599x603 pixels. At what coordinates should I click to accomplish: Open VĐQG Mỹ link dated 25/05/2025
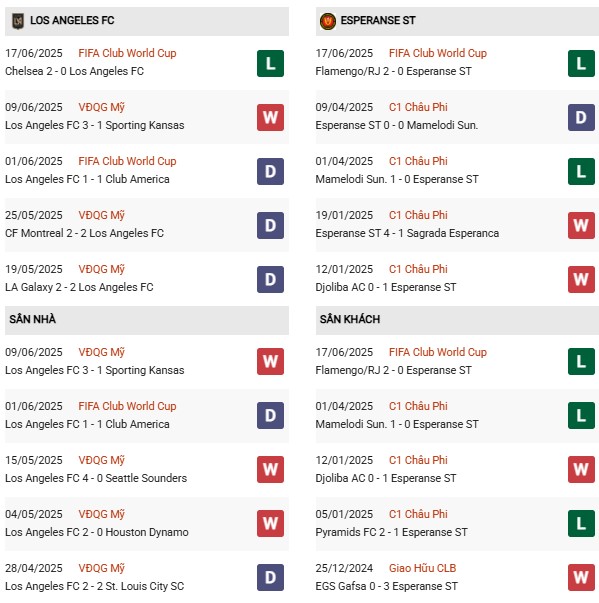101,215
